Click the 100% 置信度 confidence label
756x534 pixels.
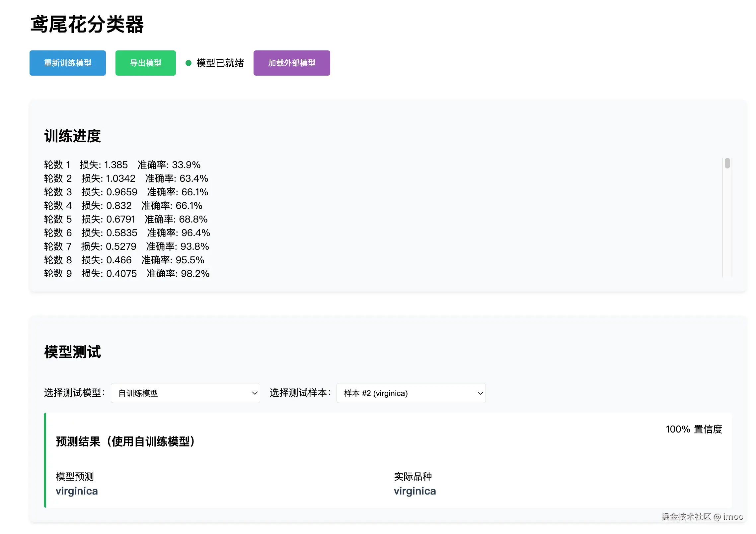pos(694,429)
